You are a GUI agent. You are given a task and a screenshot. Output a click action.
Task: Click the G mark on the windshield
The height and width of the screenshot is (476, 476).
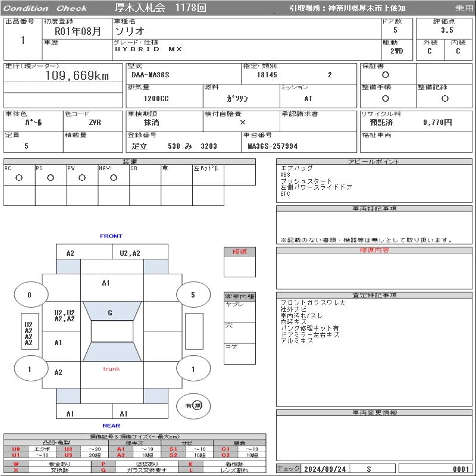click(110, 312)
